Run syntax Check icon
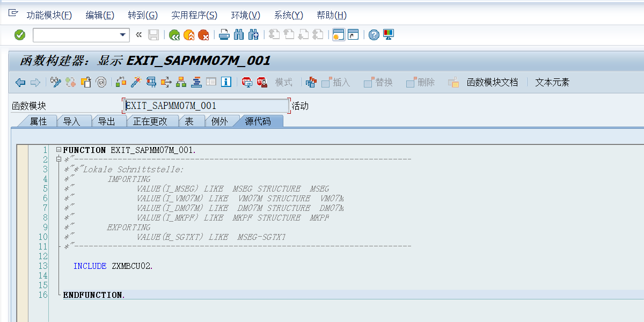Image resolution: width=644 pixels, height=322 pixels. 121,82
